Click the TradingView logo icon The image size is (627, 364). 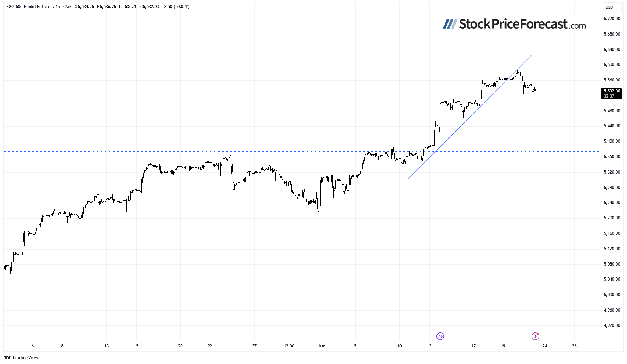(7, 357)
